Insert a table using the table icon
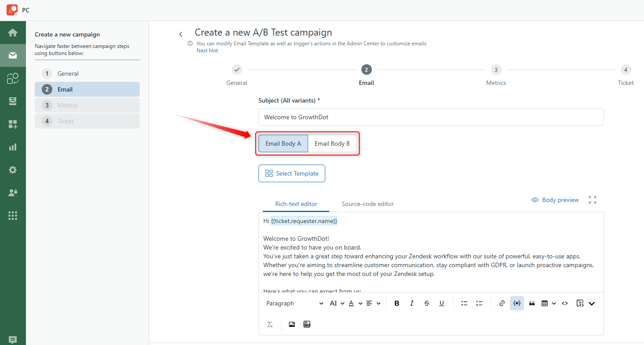This screenshot has width=644, height=345. (x=545, y=303)
